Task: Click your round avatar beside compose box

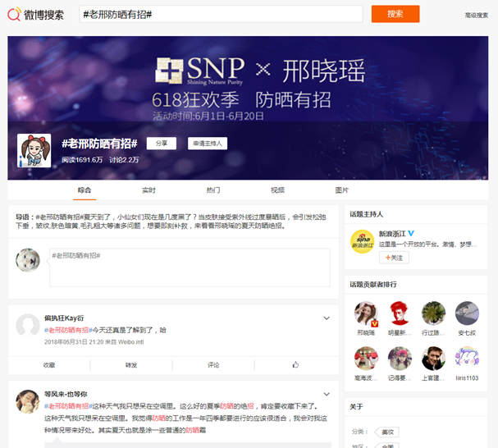Action: pos(28,260)
